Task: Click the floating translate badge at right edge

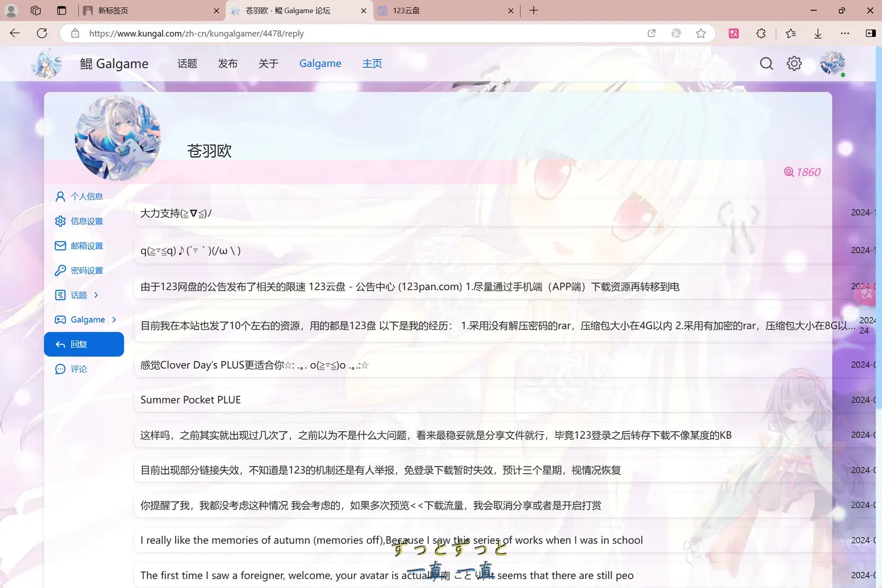Action: click(866, 295)
